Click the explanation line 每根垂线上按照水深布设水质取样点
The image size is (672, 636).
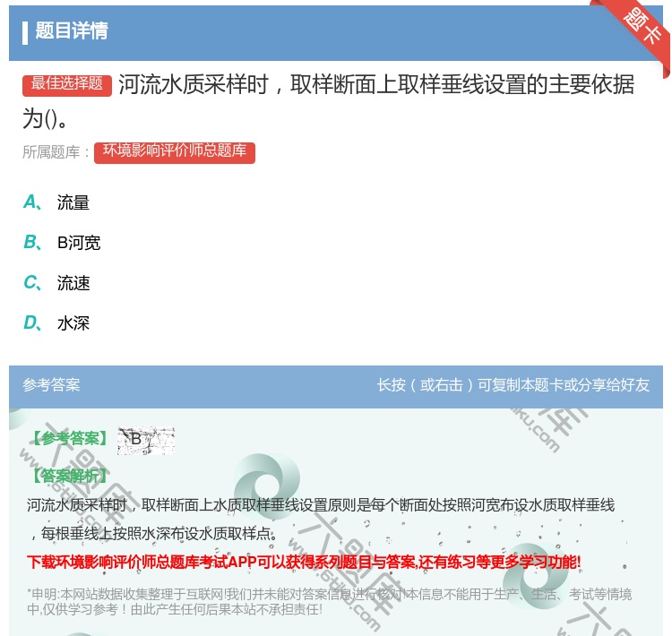153,533
